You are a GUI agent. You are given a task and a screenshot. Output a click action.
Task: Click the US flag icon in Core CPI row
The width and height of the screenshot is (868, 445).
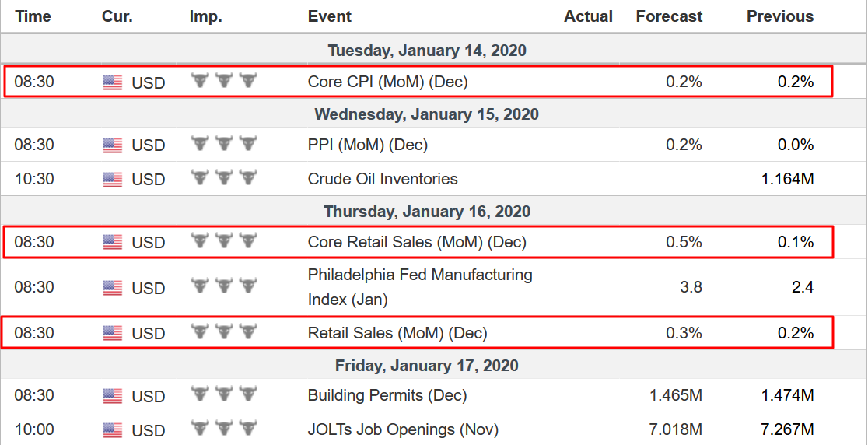pyautogui.click(x=112, y=82)
